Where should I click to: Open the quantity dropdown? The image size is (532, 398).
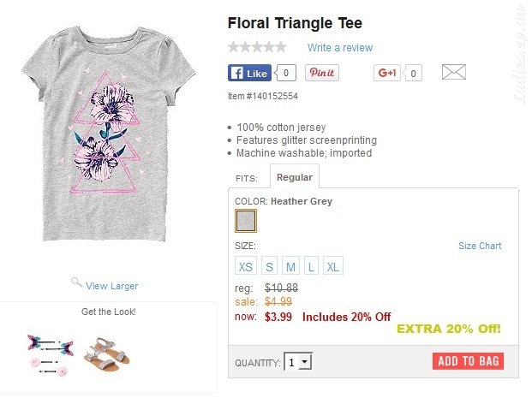[x=298, y=362]
